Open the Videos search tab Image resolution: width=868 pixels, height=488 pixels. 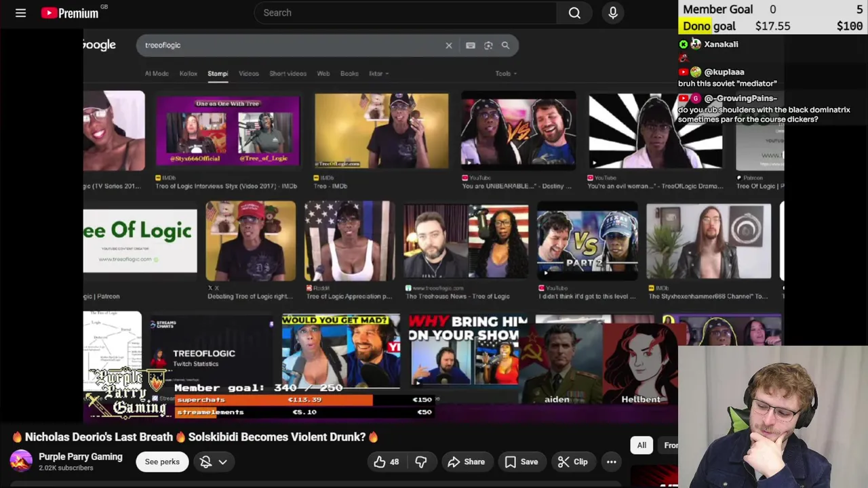[x=248, y=73]
